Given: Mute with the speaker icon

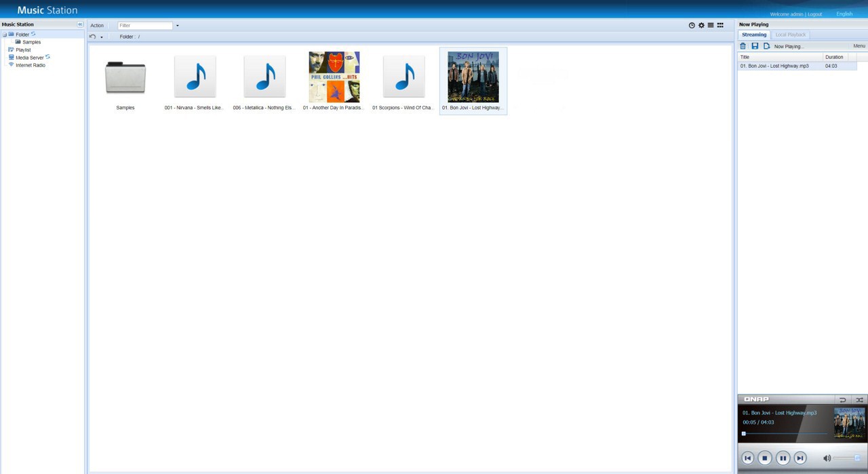Looking at the screenshot, I should [x=827, y=458].
